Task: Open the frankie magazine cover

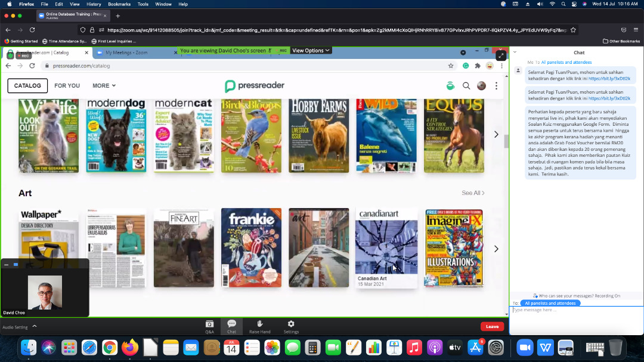Action: 252,247
